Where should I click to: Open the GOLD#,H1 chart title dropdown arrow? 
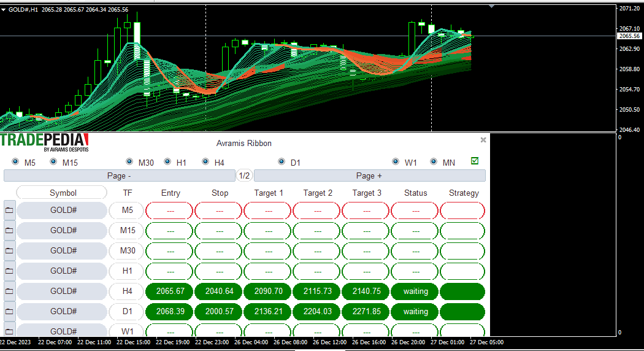(x=3, y=9)
